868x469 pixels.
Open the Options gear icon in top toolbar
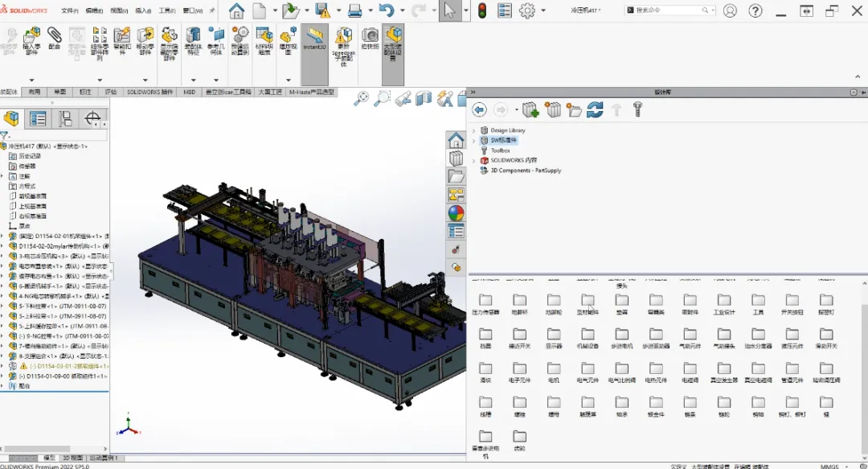[527, 11]
